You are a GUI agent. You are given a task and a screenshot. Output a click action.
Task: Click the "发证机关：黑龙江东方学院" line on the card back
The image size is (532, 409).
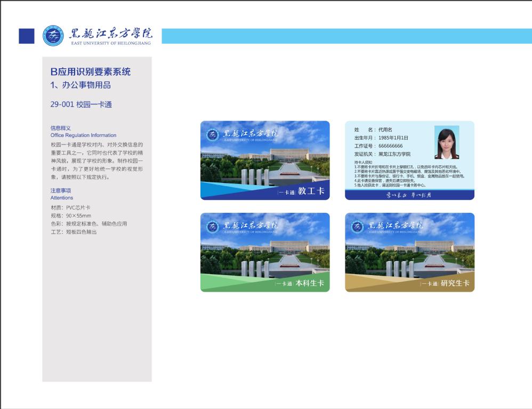pyautogui.click(x=382, y=154)
